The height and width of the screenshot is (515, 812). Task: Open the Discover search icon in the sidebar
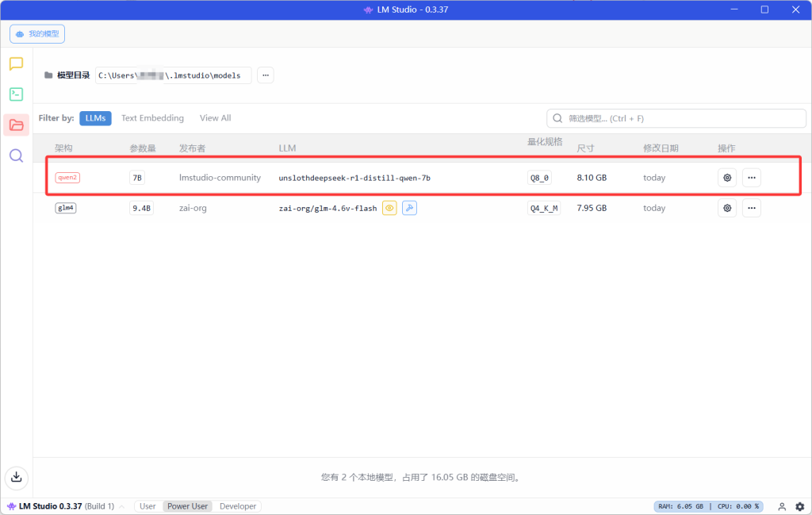point(16,155)
